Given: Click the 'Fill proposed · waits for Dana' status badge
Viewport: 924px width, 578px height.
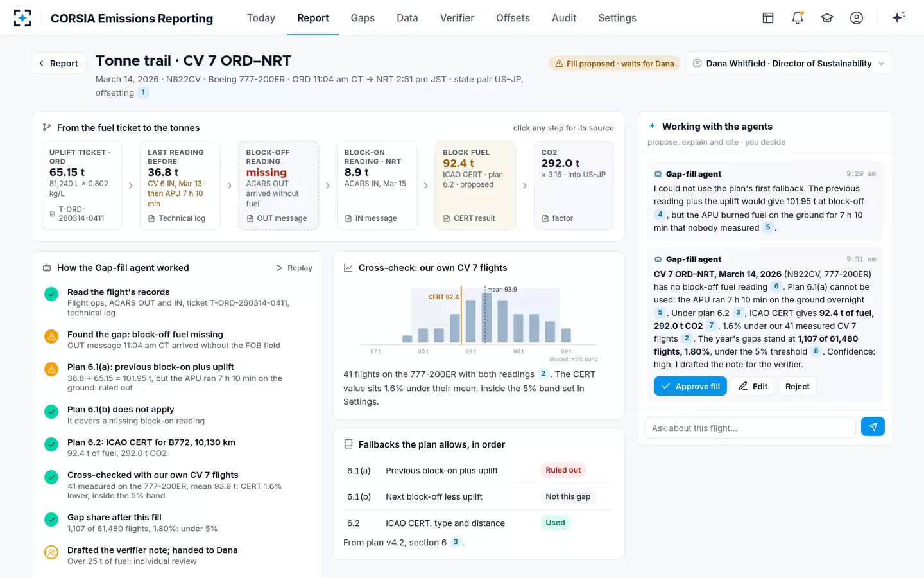Looking at the screenshot, I should [615, 64].
